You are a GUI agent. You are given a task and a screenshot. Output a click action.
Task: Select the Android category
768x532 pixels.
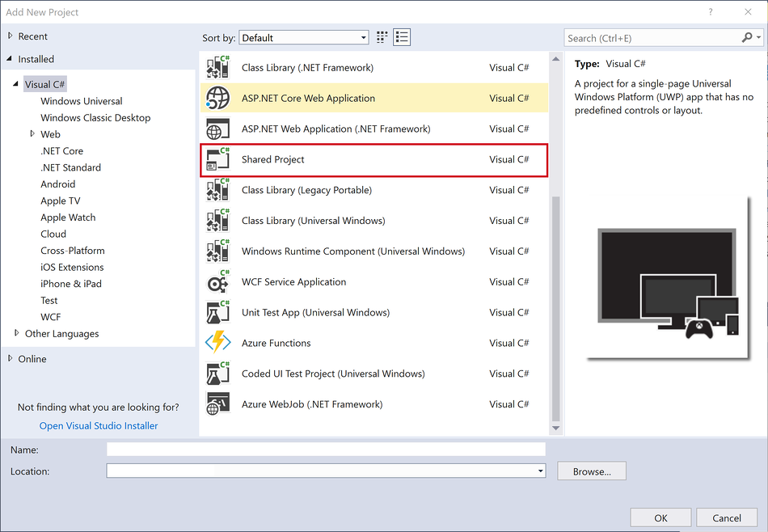57,184
